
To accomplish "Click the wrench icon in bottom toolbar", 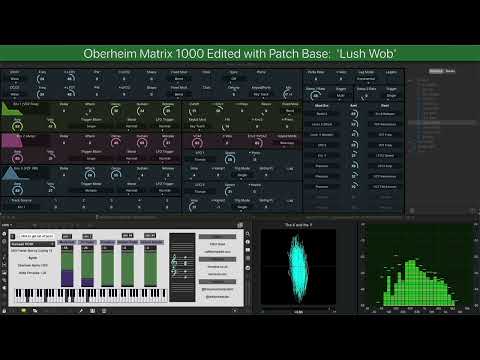I will [x=81, y=311].
